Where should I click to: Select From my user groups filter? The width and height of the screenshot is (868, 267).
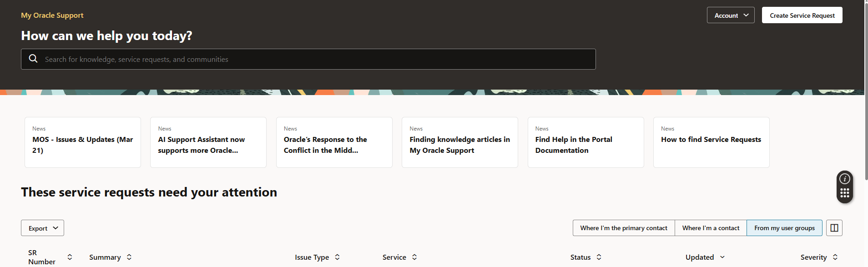point(784,228)
